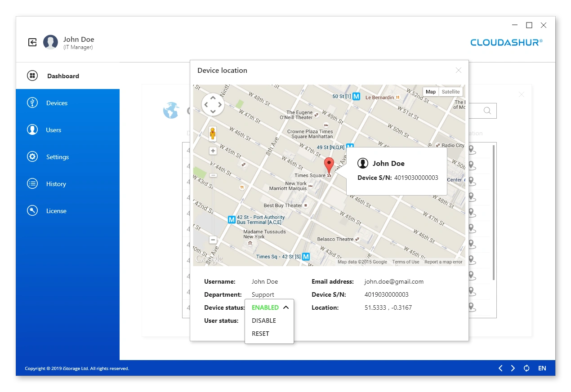Close the Device location dialog
Viewport: 571px width, 392px height.
click(x=458, y=70)
